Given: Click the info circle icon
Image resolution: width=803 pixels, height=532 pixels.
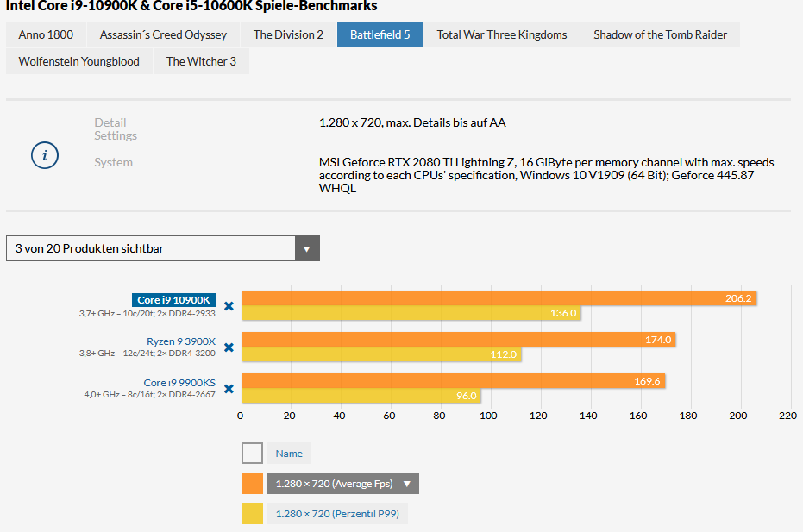Looking at the screenshot, I should tap(45, 155).
